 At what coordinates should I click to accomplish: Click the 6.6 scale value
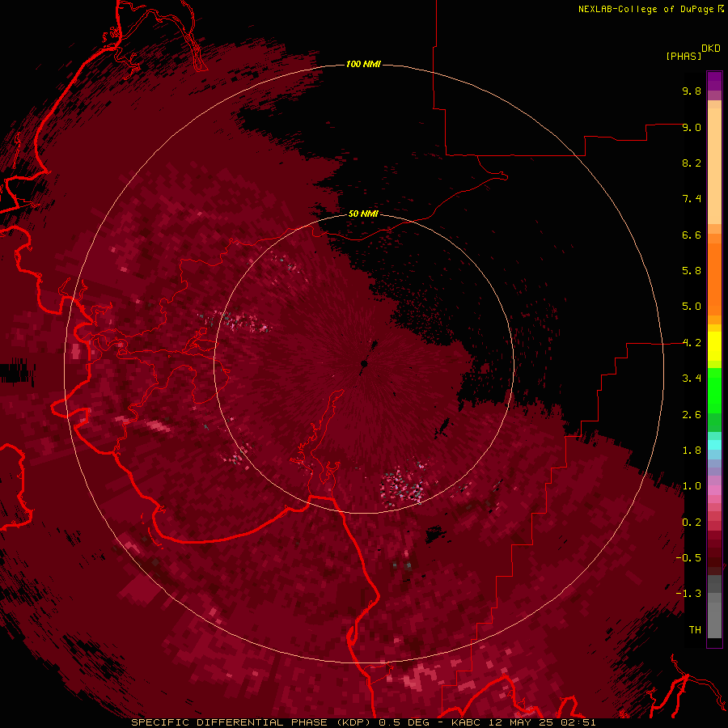coord(692,235)
